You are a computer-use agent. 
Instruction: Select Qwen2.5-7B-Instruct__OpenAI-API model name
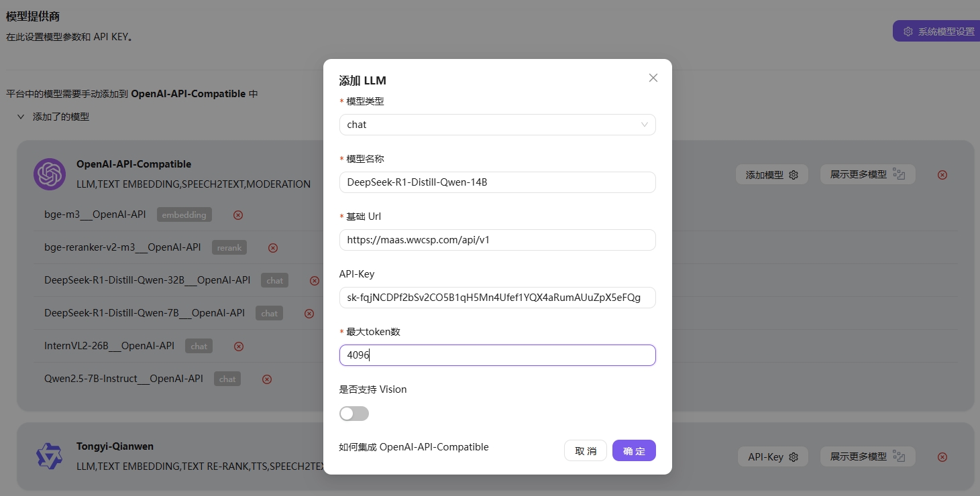pos(123,379)
